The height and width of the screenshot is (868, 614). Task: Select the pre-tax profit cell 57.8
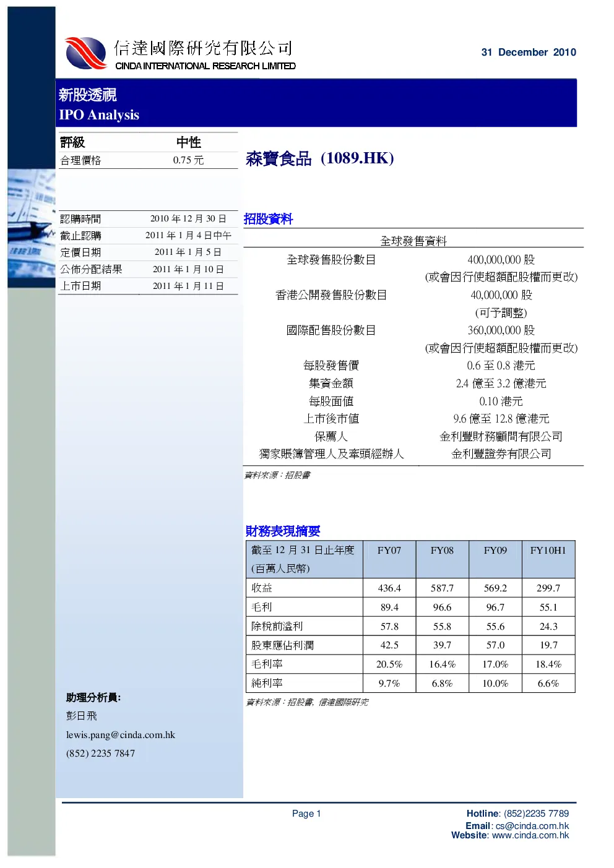coord(389,627)
